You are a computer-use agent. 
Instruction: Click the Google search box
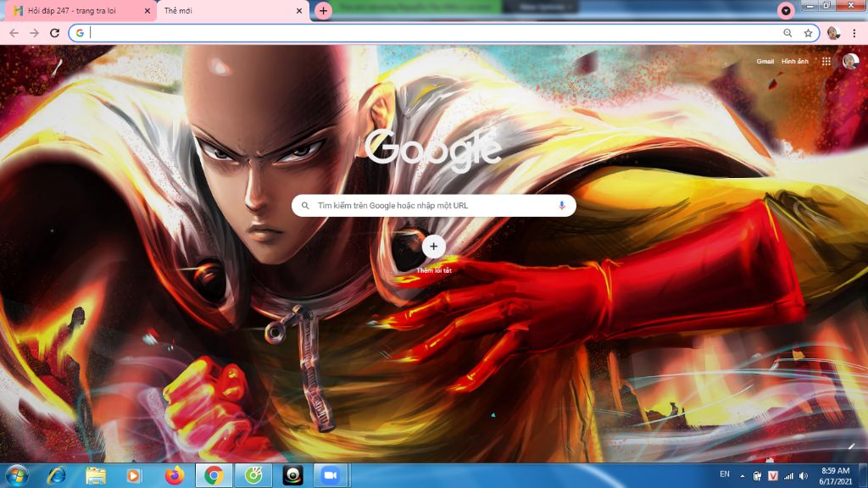(x=433, y=205)
